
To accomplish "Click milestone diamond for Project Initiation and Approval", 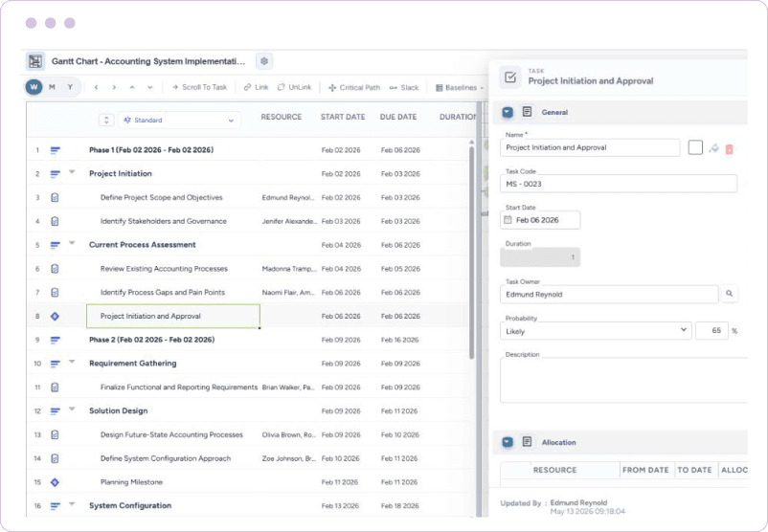I will [x=55, y=316].
